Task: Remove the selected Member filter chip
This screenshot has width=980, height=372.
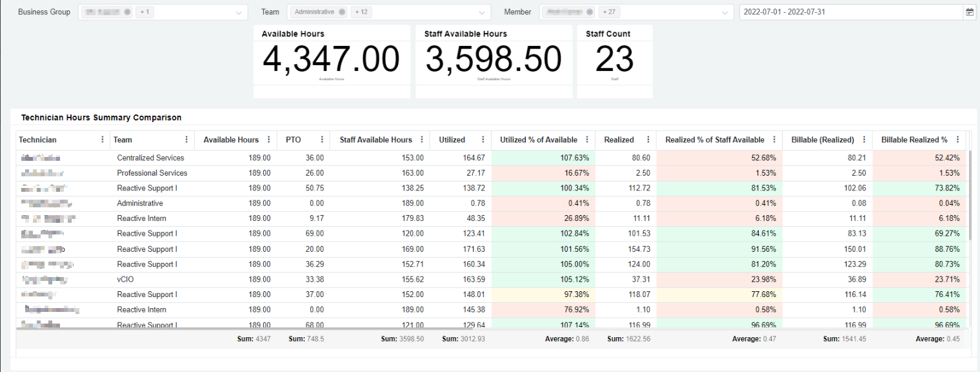Action: (590, 12)
